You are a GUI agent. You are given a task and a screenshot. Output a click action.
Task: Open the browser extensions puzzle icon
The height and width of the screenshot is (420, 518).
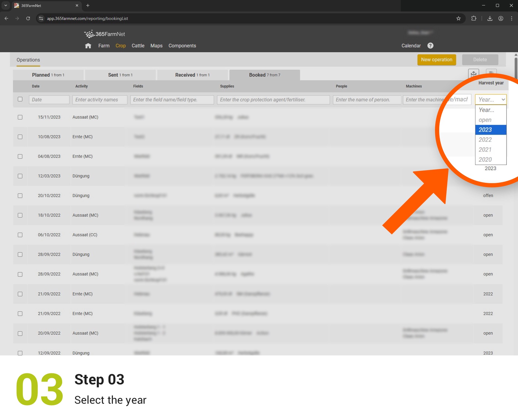pos(474,18)
